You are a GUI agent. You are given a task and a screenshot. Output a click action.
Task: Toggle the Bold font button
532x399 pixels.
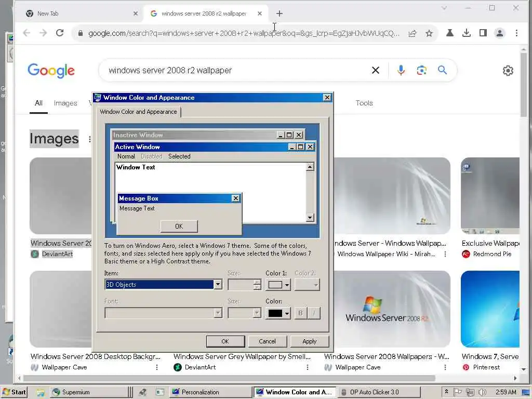(301, 313)
